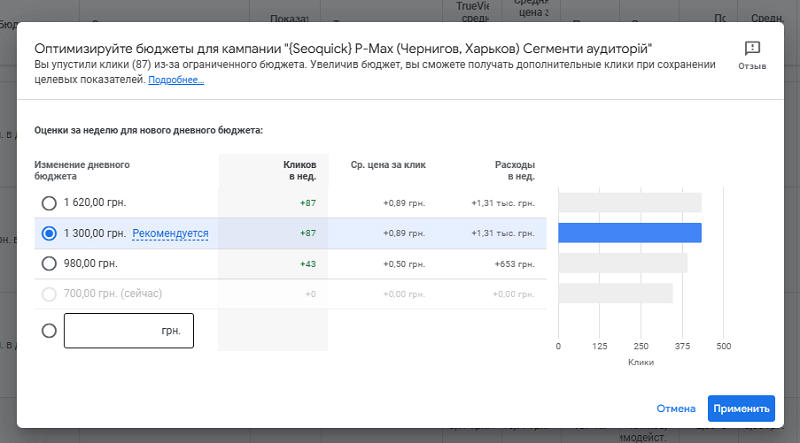Click the blue chart bar for 1 300 грн.
The height and width of the screenshot is (443, 800).
[x=630, y=233]
